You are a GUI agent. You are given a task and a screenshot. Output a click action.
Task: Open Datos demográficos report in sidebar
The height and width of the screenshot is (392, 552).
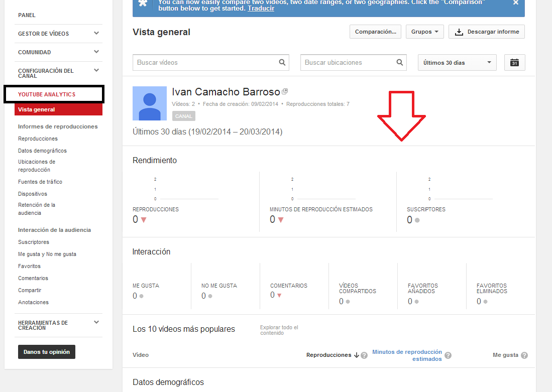[x=42, y=151]
